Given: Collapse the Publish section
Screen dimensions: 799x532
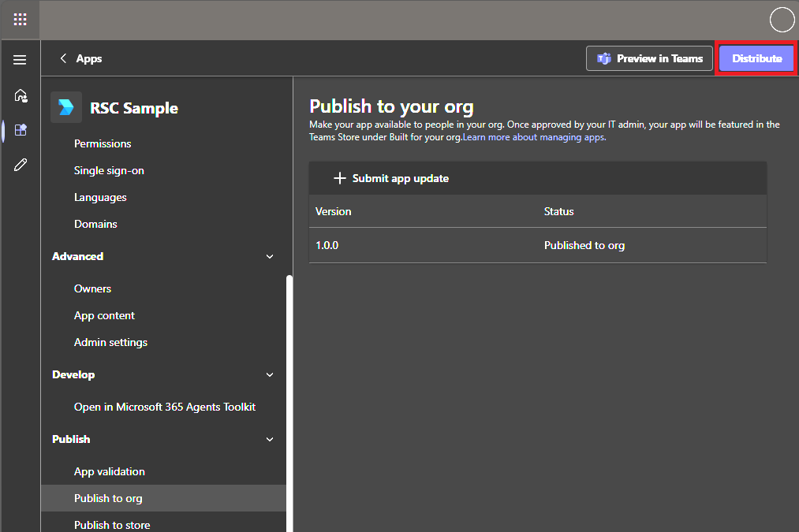Looking at the screenshot, I should [270, 439].
